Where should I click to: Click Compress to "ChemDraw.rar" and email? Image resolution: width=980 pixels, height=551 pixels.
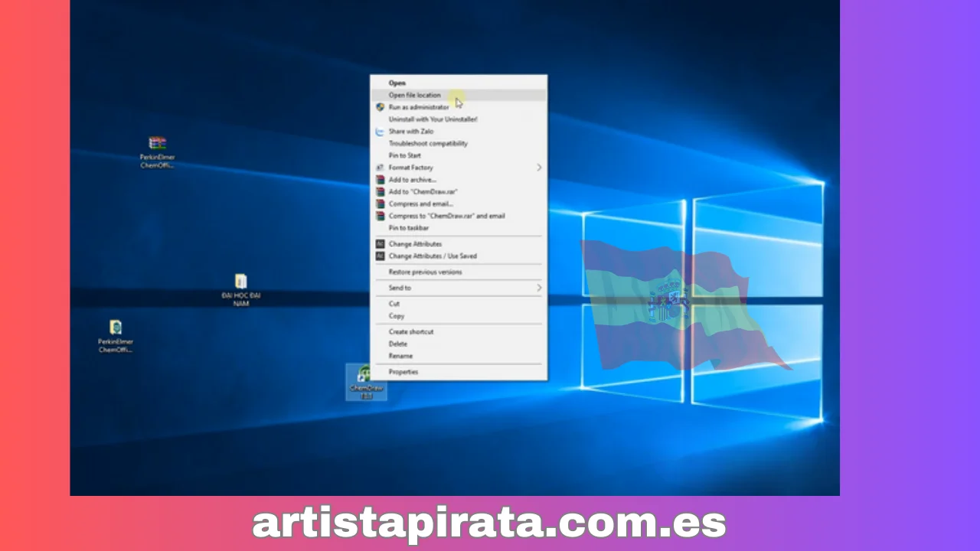click(x=458, y=216)
